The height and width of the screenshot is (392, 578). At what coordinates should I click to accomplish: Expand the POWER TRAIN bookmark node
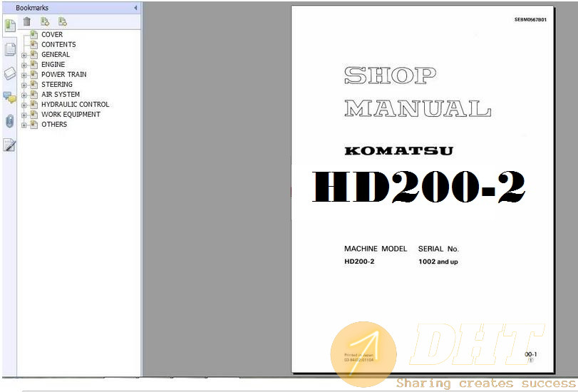[24, 76]
